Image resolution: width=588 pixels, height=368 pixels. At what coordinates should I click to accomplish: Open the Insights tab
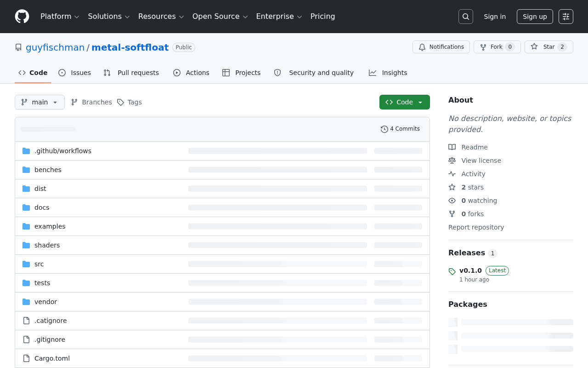(388, 73)
